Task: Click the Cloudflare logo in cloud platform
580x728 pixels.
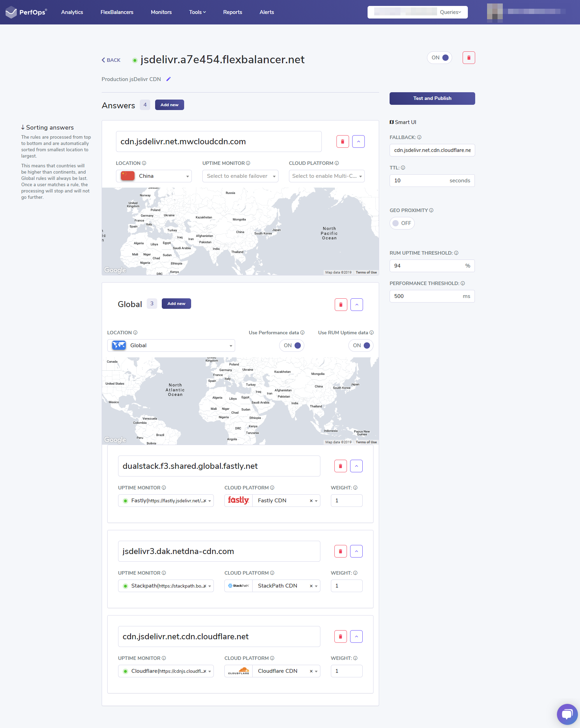Action: click(238, 671)
